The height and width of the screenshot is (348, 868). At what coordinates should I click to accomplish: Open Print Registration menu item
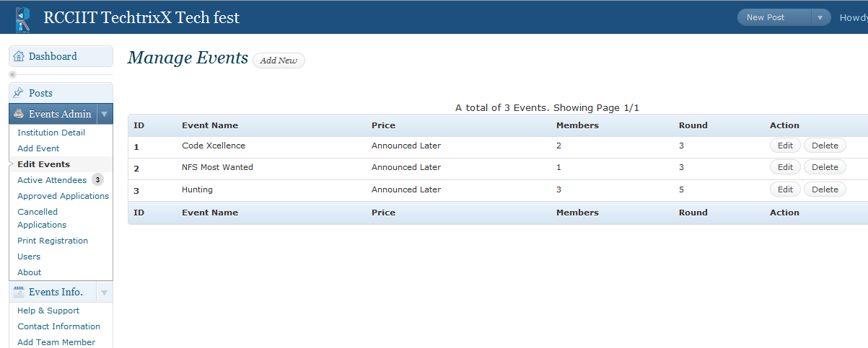pos(53,241)
